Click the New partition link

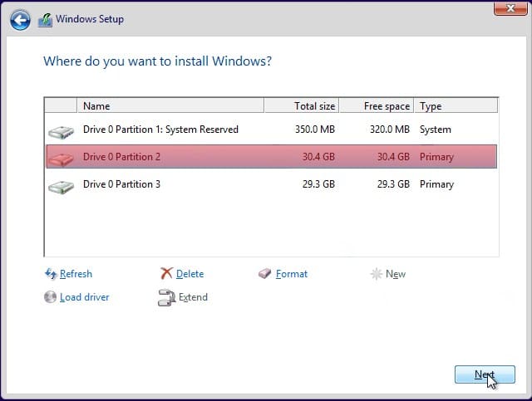[396, 273]
